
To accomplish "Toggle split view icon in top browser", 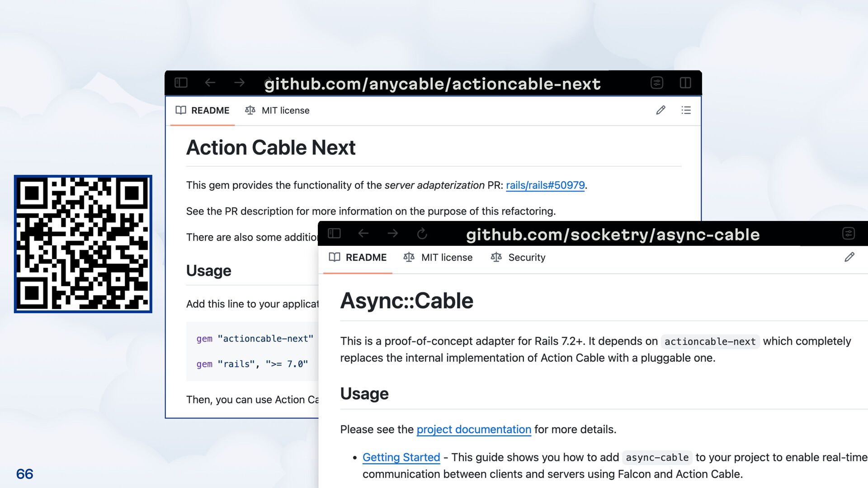I will (x=685, y=83).
